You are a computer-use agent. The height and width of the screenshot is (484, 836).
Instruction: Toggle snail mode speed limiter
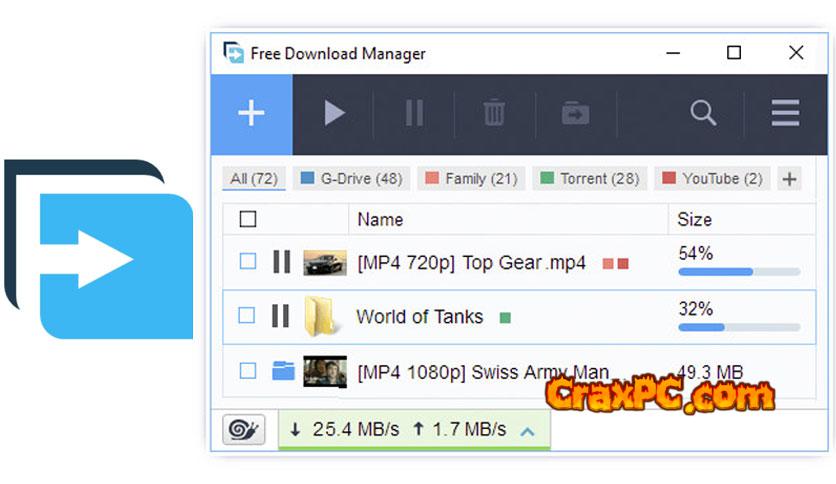[243, 430]
